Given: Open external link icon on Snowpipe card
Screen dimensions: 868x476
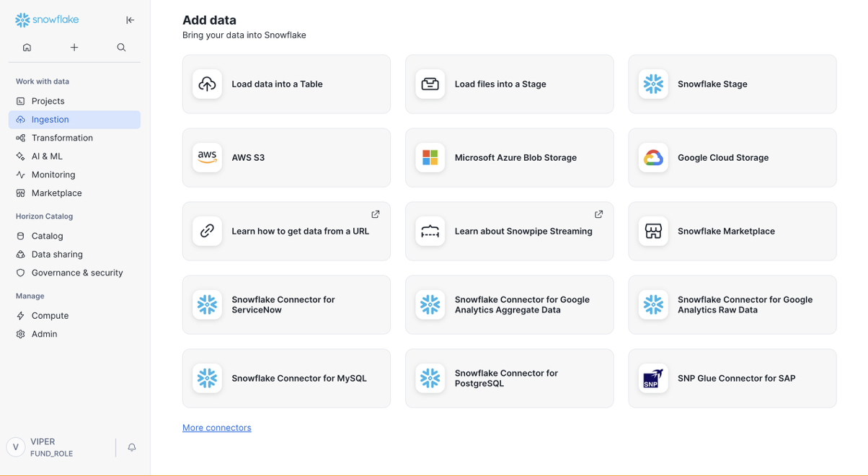Looking at the screenshot, I should pos(598,214).
